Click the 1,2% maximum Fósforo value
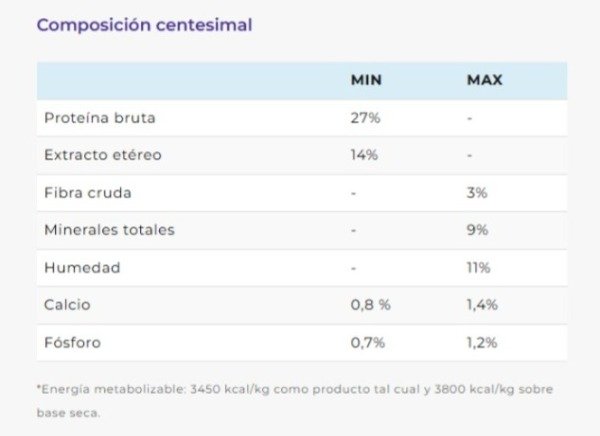The width and height of the screenshot is (600, 436). coord(482,342)
